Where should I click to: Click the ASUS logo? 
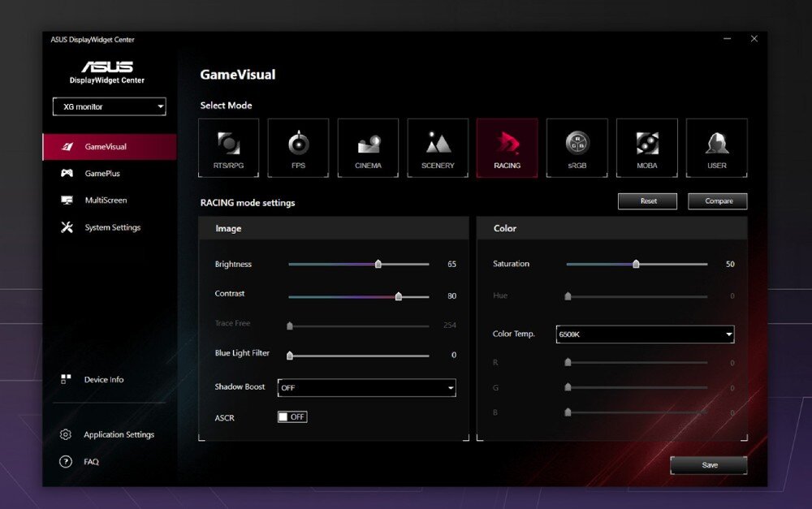[x=107, y=67]
